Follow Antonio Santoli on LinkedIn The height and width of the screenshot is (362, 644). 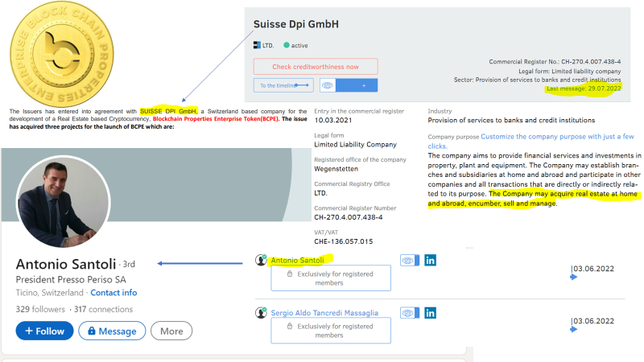coord(44,331)
